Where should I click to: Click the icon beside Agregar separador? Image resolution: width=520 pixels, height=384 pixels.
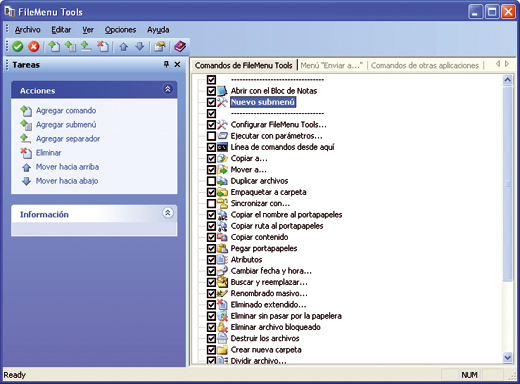[26, 138]
